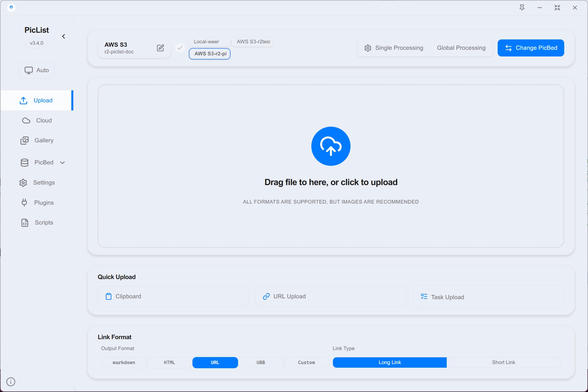Click the Plugins plug icon
The width and height of the screenshot is (588, 392).
coord(24,202)
